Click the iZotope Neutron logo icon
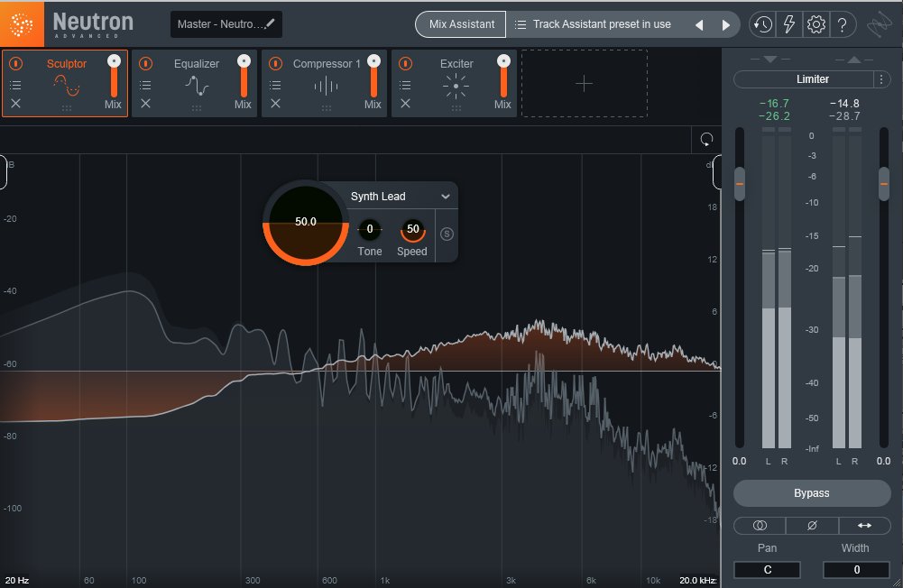Image resolution: width=903 pixels, height=588 pixels. pos(22,24)
